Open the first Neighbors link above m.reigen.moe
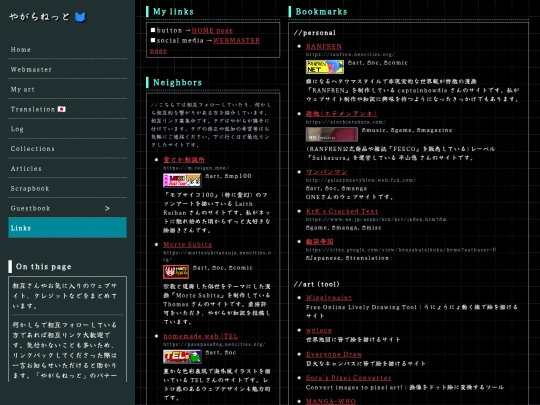540x405 pixels. point(184,160)
